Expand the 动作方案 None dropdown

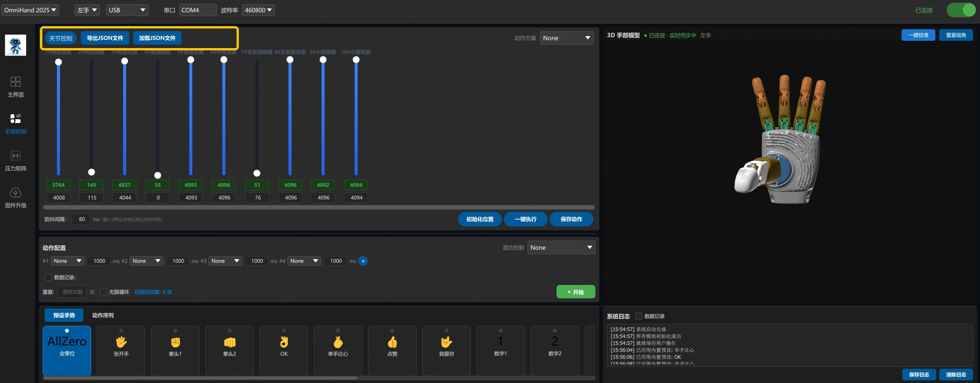(x=566, y=38)
